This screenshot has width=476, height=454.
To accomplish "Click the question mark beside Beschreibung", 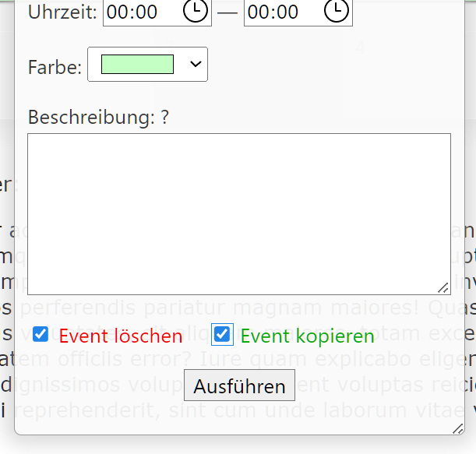I will 165,118.
